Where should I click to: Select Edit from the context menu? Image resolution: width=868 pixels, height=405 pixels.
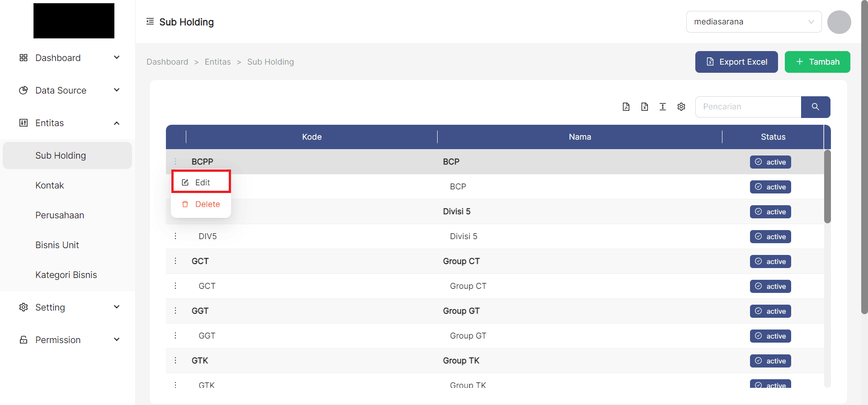coord(201,182)
